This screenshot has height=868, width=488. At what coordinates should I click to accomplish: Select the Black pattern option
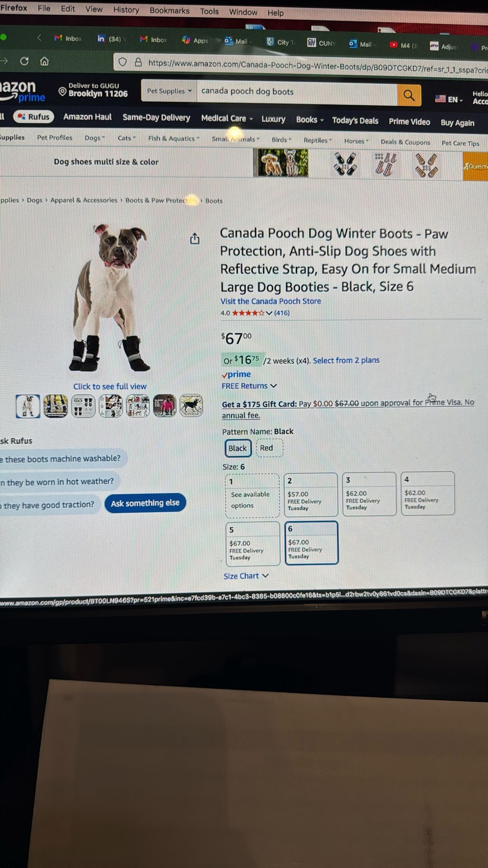pos(238,448)
